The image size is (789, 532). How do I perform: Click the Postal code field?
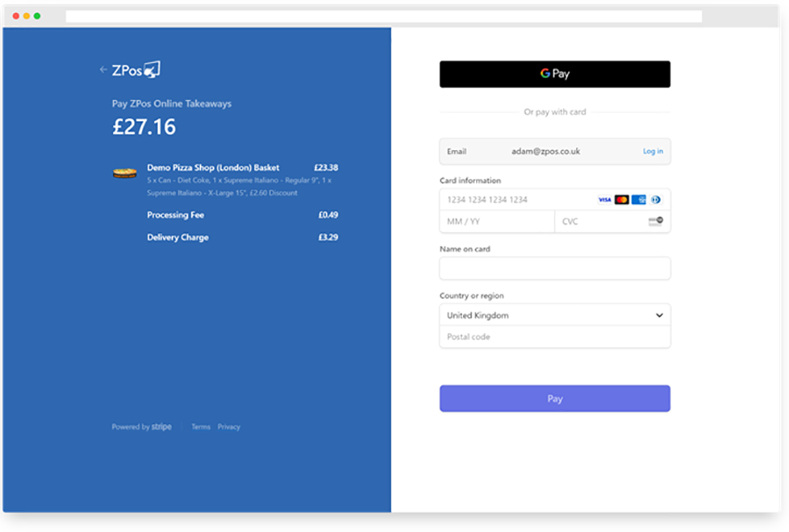[x=555, y=337]
